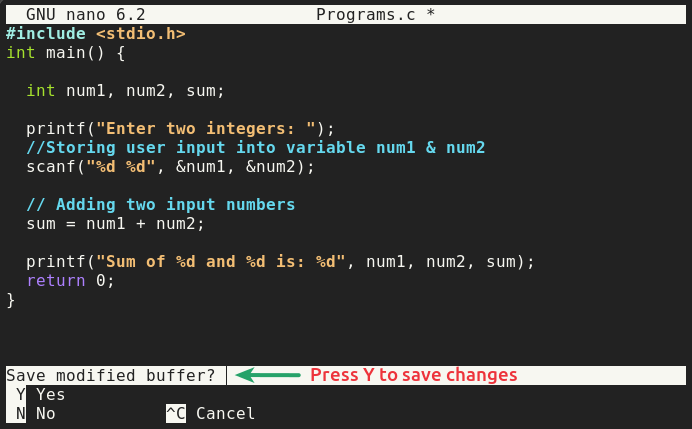Click the sum = num1 + num2 line
The width and height of the screenshot is (692, 429).
116,224
